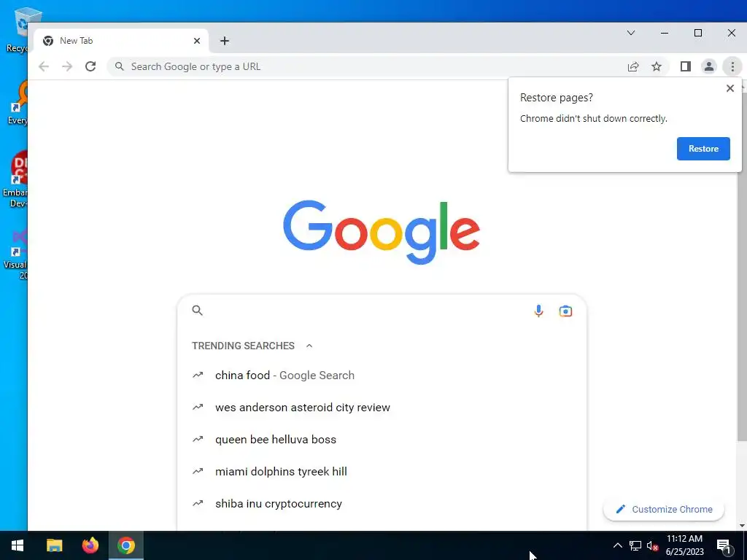Select queen bee helluva boss suggestion

click(381, 439)
